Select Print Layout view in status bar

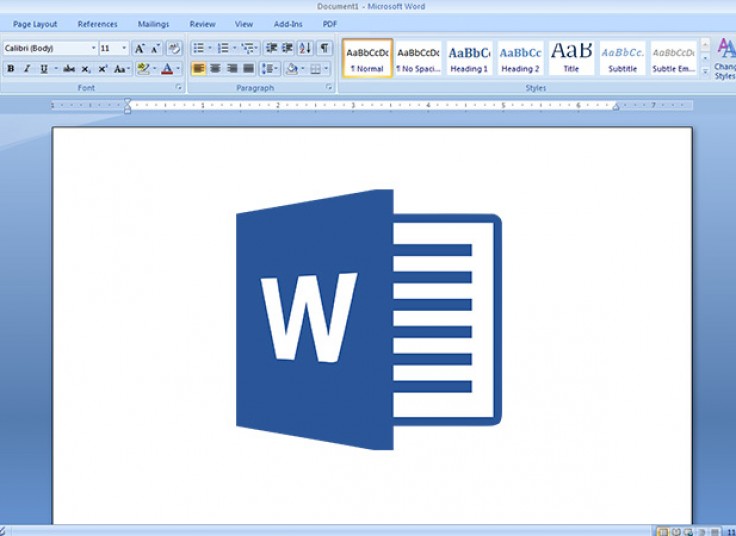[x=662, y=531]
